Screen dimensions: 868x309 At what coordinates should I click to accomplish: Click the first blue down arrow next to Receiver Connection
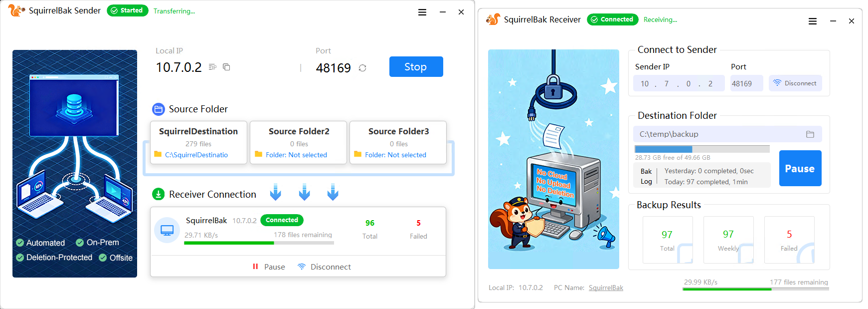pyautogui.click(x=276, y=192)
